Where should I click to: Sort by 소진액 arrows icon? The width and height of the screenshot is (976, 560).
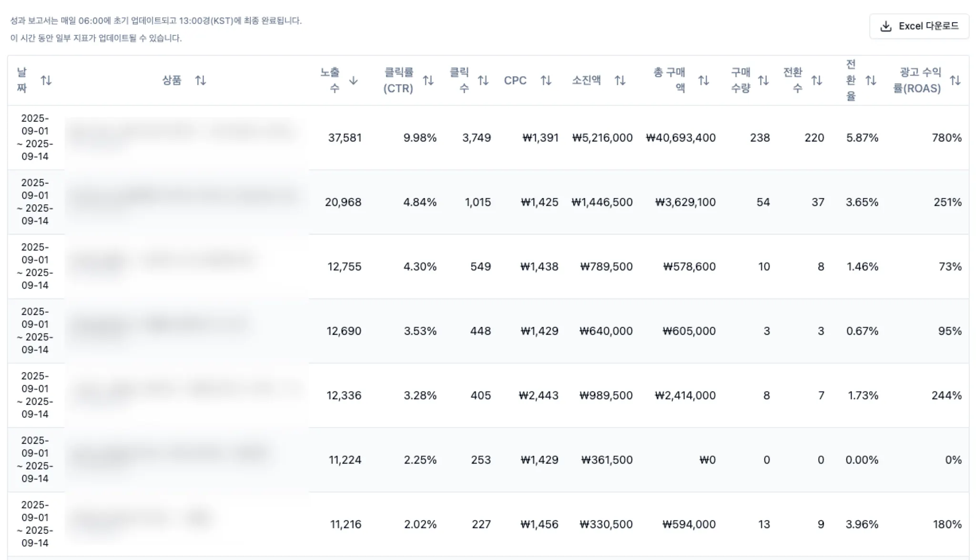click(x=620, y=80)
